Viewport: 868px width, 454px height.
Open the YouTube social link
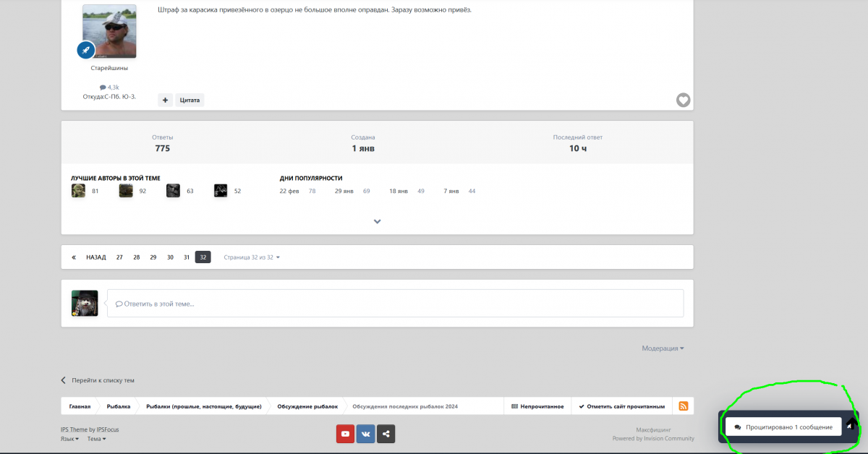345,434
